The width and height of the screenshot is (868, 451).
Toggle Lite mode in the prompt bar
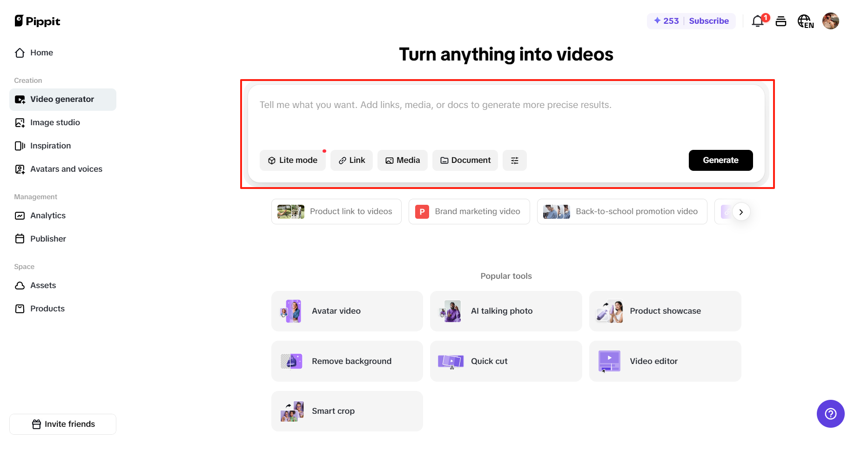[293, 160]
